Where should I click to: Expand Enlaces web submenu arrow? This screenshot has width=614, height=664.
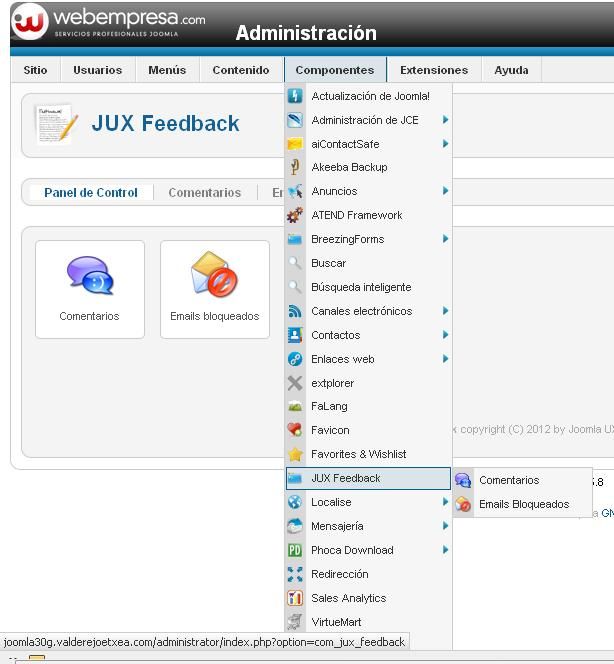click(x=445, y=359)
